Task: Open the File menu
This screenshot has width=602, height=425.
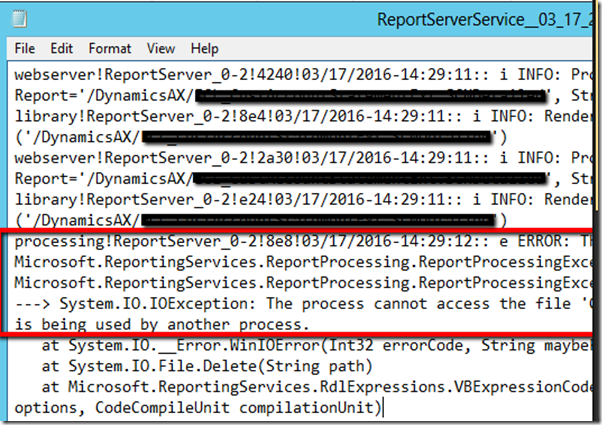Action: coord(25,49)
